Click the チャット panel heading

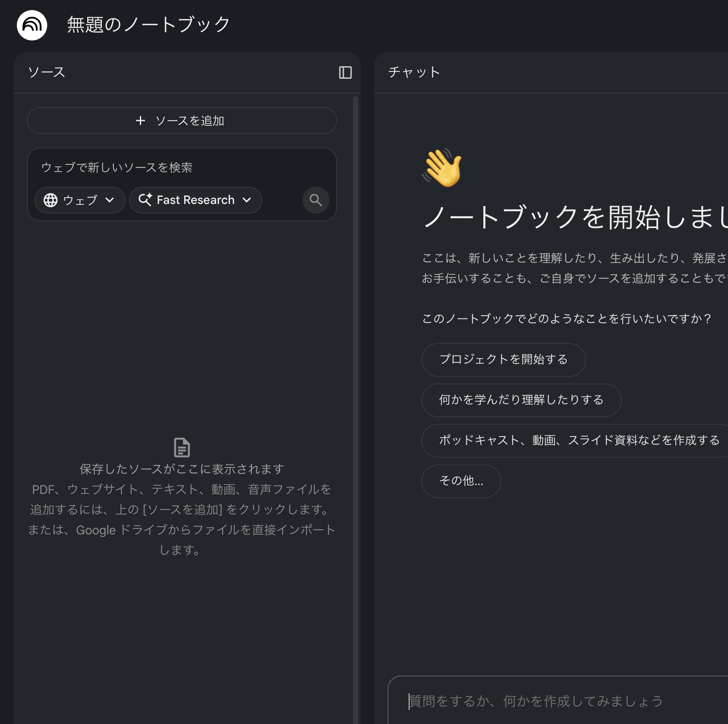point(414,72)
